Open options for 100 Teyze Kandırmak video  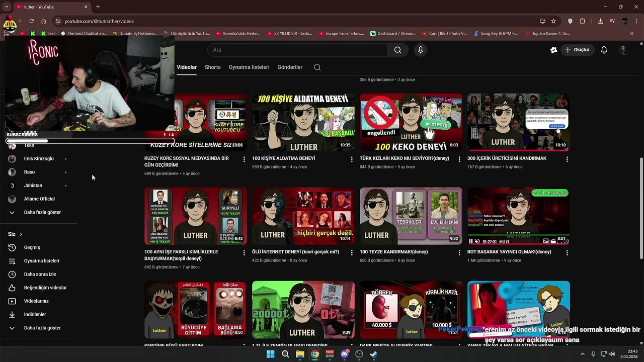click(459, 253)
